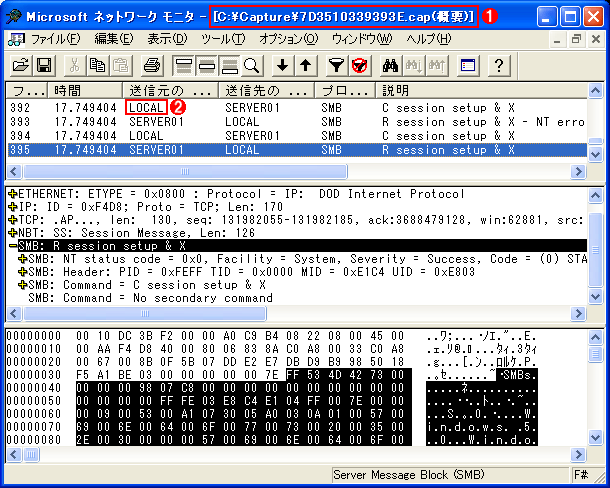This screenshot has height=488, width=610.
Task: Go to previous frame with up arrow
Action: tap(306, 65)
